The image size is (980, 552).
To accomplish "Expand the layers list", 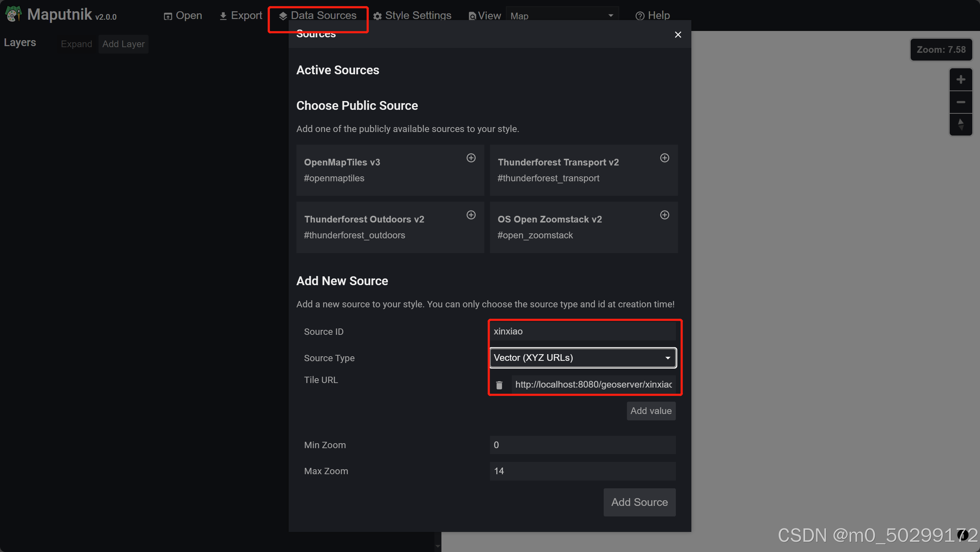I will click(76, 44).
